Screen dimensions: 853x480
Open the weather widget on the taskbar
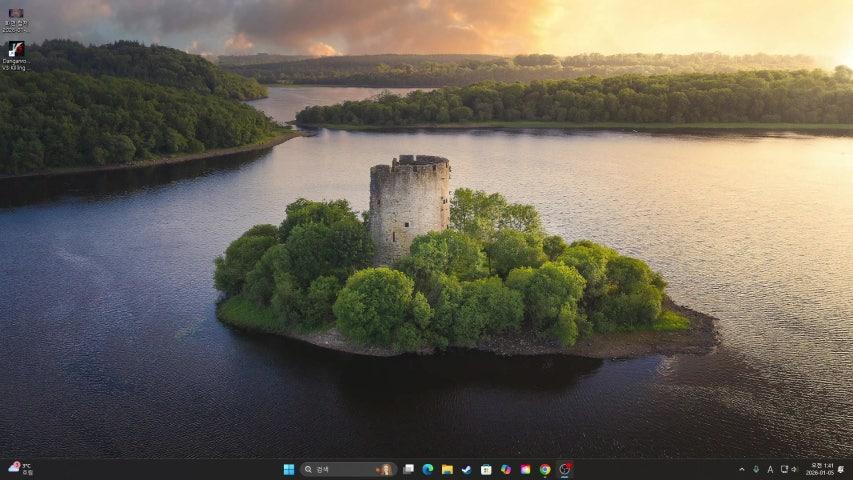(20, 468)
